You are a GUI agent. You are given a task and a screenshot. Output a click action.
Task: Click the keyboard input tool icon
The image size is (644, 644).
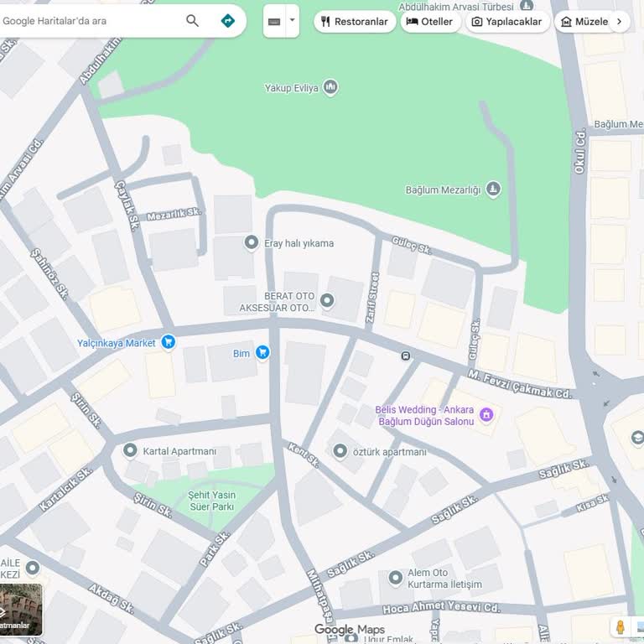pos(274,21)
